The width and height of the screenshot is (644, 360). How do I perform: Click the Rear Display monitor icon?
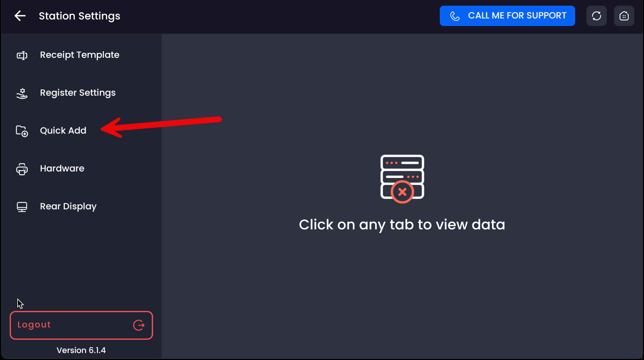22,207
